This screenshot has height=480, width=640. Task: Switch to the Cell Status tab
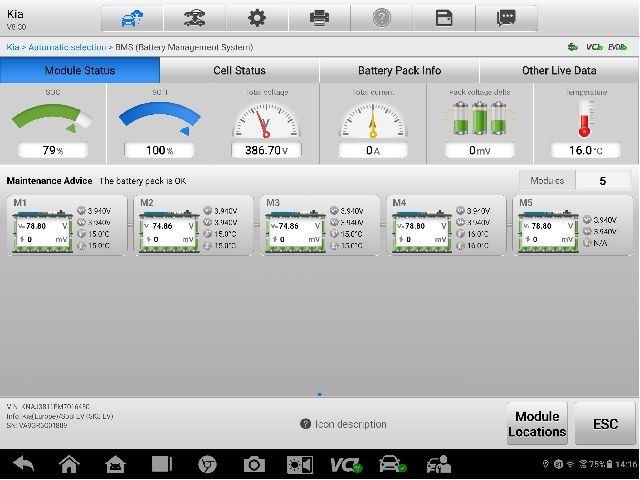[240, 70]
